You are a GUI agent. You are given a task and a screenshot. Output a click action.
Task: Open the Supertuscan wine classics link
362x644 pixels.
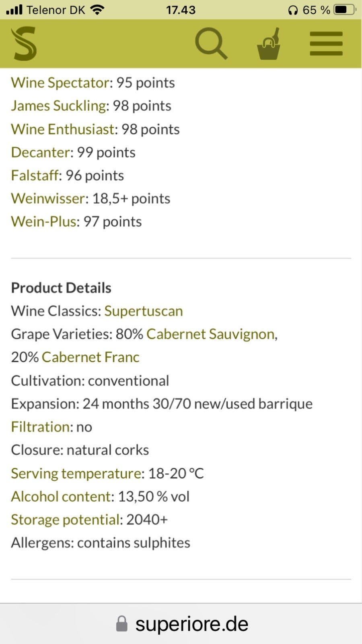point(144,311)
